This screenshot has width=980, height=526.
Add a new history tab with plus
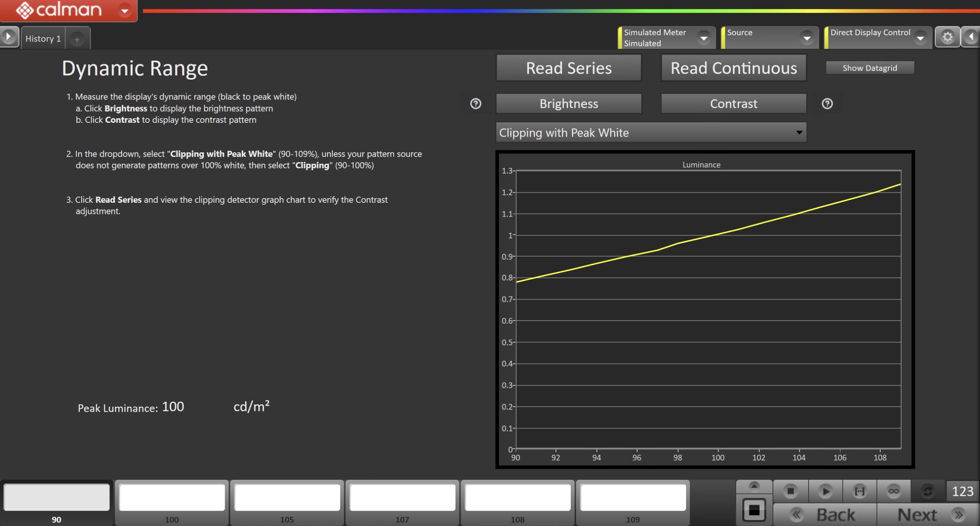77,39
